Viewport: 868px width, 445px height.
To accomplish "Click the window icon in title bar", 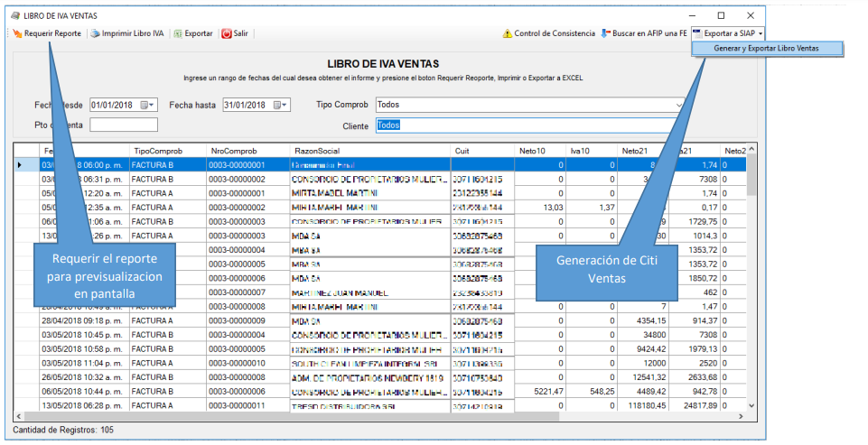I will point(14,15).
